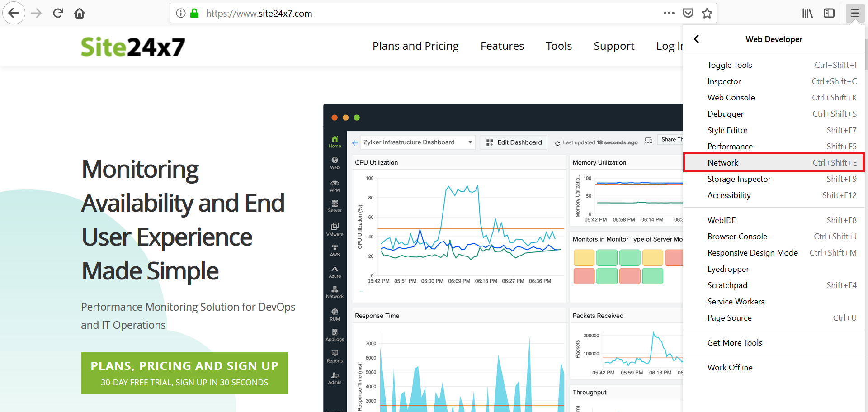The height and width of the screenshot is (412, 868).
Task: Expand Zylker Infrastructure Dashboard dropdown
Action: coord(418,142)
